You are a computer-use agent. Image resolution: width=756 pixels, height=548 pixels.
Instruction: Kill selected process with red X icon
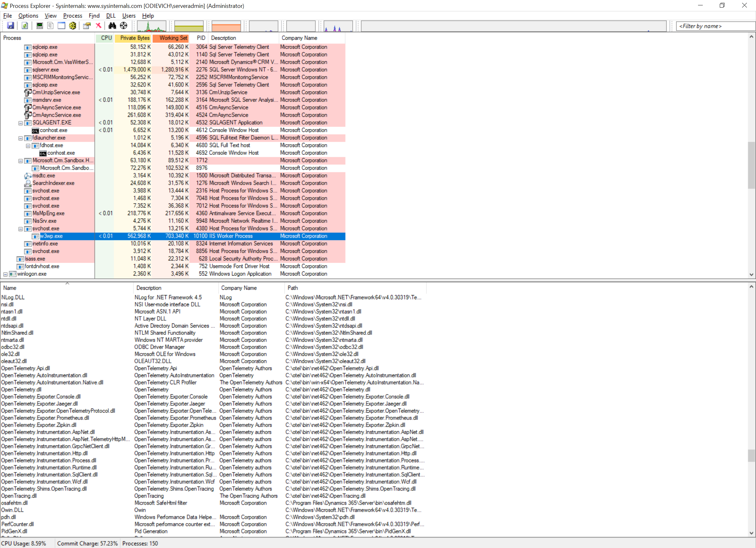pos(98,26)
